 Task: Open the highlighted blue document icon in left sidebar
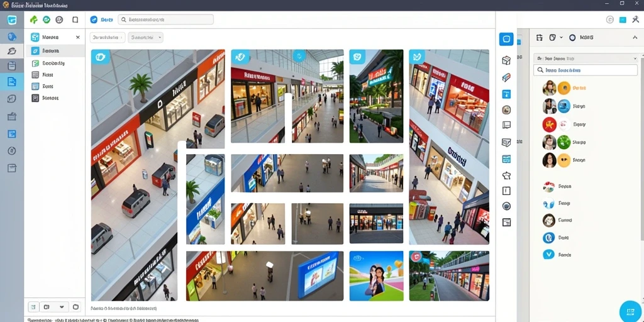[12, 82]
